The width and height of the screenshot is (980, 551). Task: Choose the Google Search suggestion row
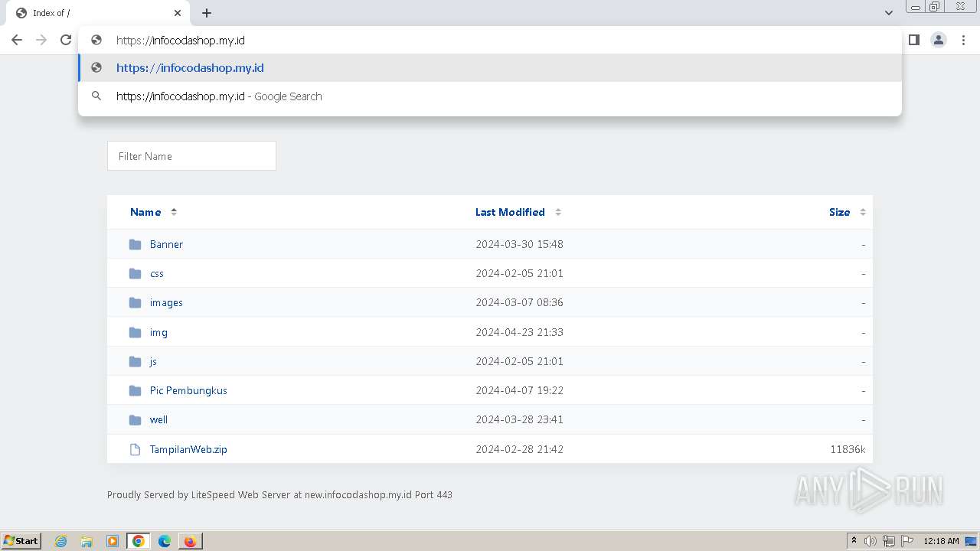tap(490, 96)
